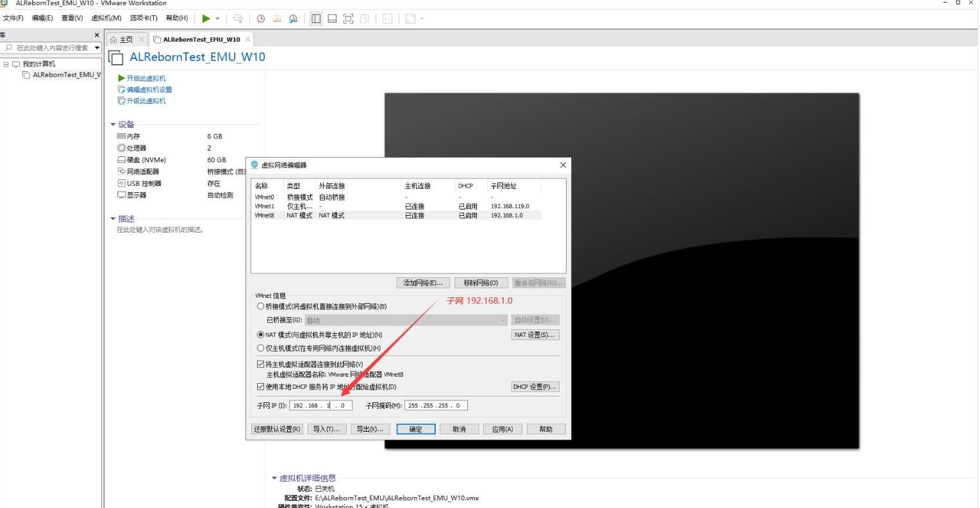Click into the library search field
The image size is (980, 508).
(x=50, y=47)
